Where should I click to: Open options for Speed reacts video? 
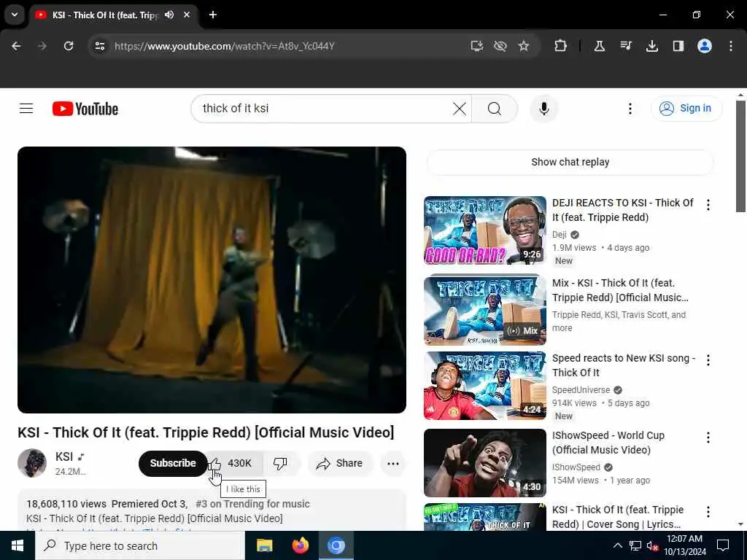click(708, 360)
